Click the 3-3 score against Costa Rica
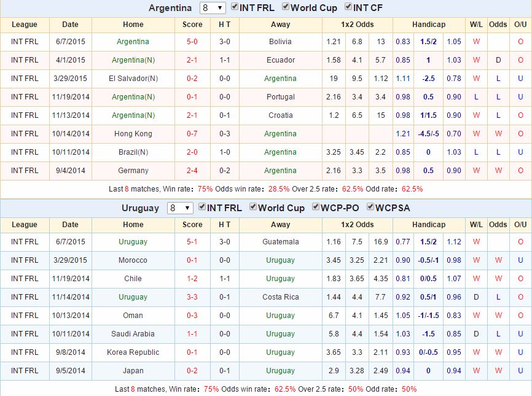This screenshot has width=532, height=396. click(192, 297)
